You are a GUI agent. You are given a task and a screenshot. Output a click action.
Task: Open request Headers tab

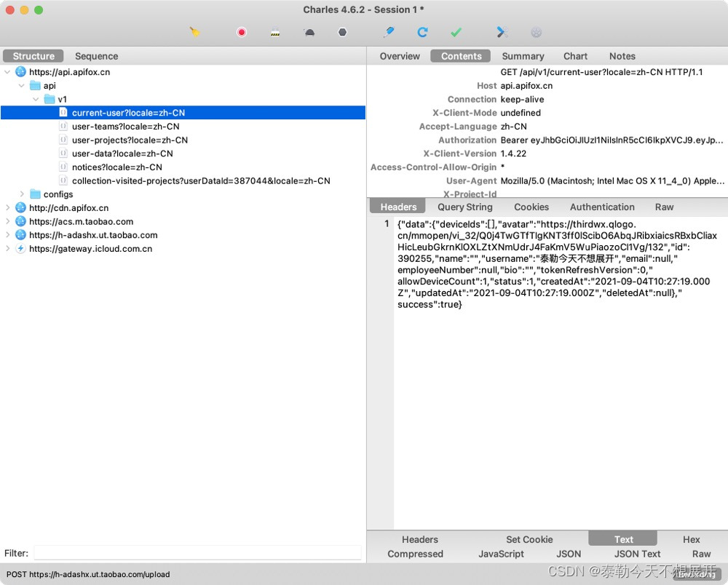click(x=398, y=207)
